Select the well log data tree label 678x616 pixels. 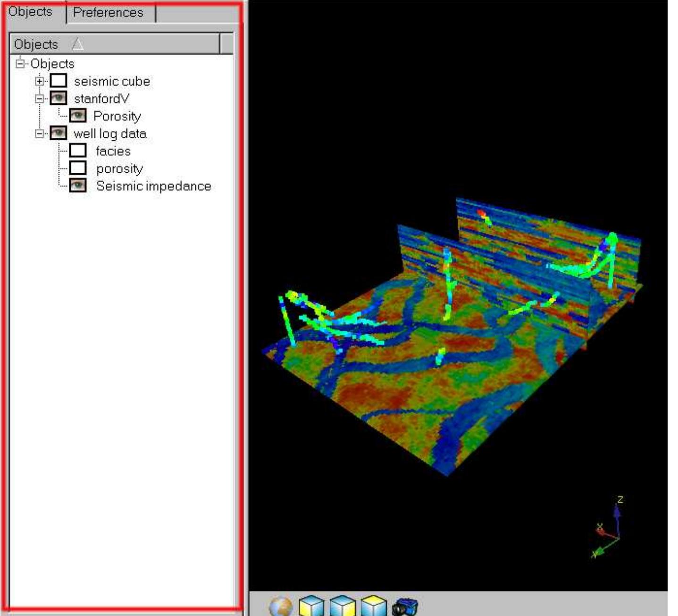(x=110, y=134)
